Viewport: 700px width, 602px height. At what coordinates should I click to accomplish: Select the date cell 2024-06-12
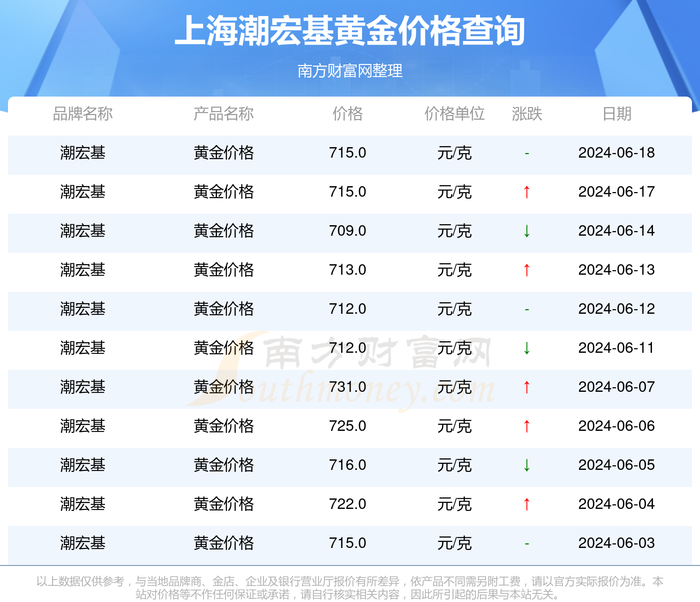[616, 309]
